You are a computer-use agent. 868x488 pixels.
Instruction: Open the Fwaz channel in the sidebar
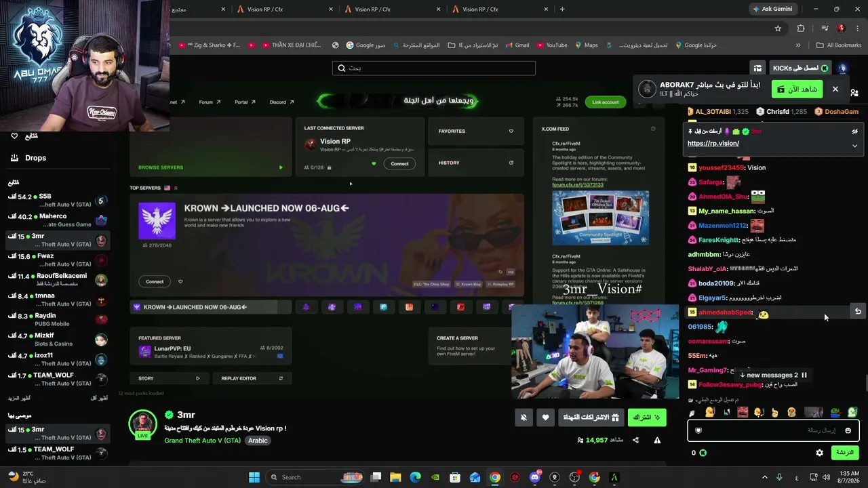pyautogui.click(x=58, y=260)
